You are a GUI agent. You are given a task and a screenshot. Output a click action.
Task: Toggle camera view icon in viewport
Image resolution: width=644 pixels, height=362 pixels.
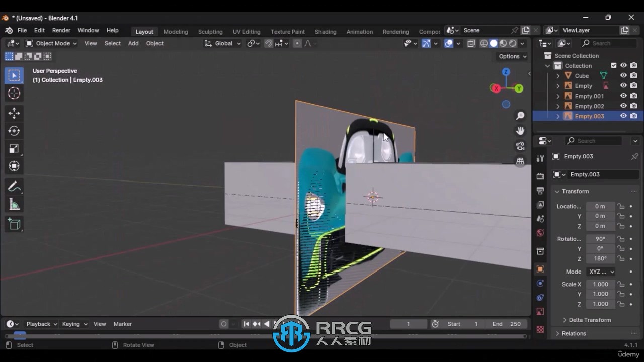click(x=520, y=146)
